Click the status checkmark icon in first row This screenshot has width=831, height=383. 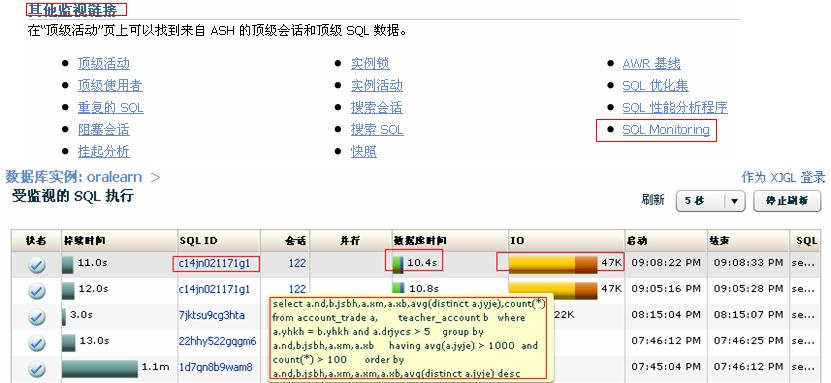click(37, 265)
